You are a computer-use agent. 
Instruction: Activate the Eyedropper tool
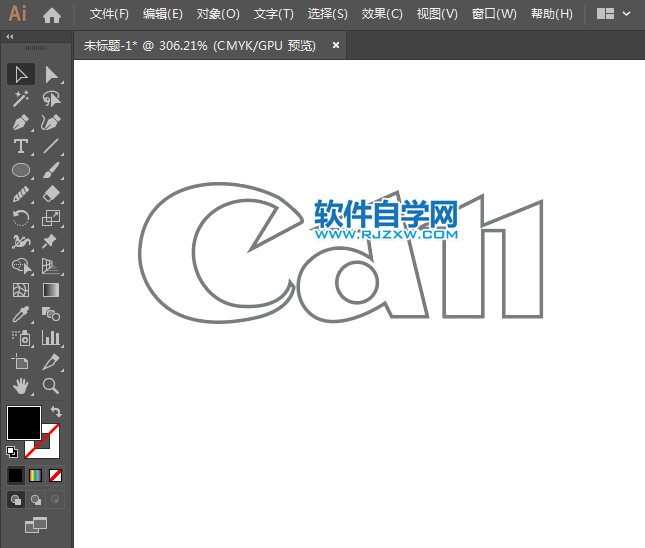pos(21,314)
